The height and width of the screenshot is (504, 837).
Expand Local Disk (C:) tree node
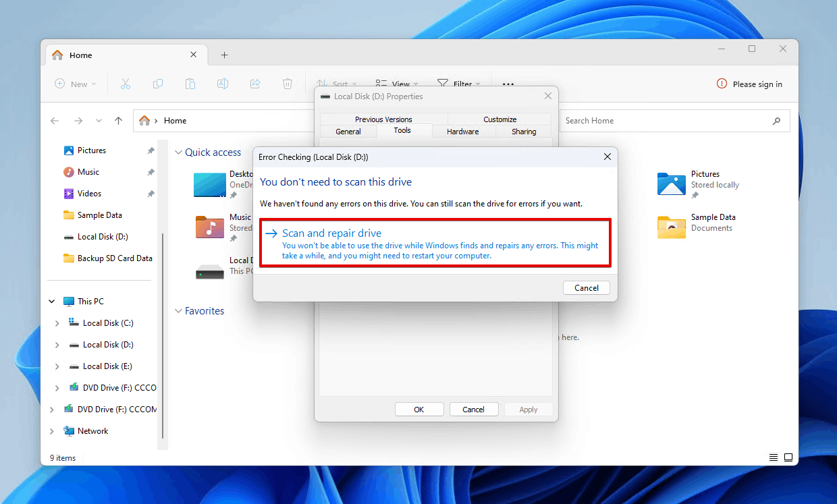point(57,323)
